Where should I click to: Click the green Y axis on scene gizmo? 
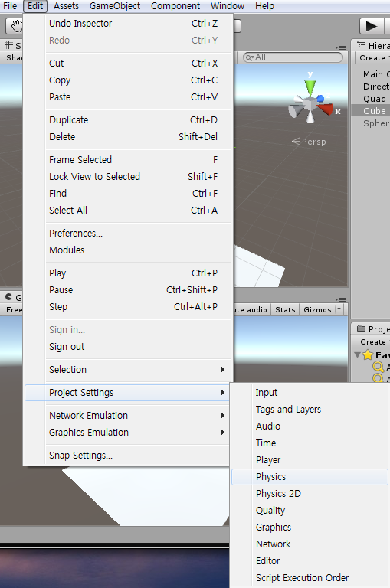310,86
